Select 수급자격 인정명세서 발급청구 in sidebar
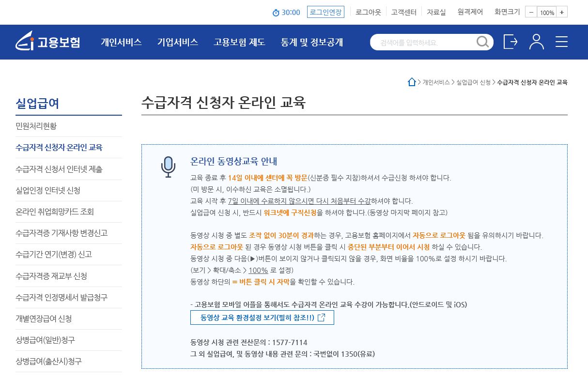The width and height of the screenshot is (588, 378). [x=68, y=297]
